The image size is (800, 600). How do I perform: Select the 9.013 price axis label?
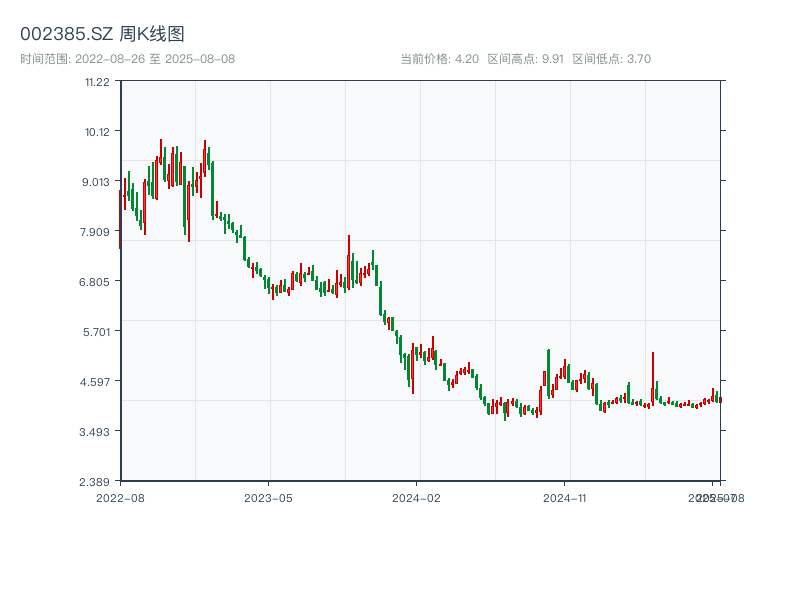tap(97, 181)
